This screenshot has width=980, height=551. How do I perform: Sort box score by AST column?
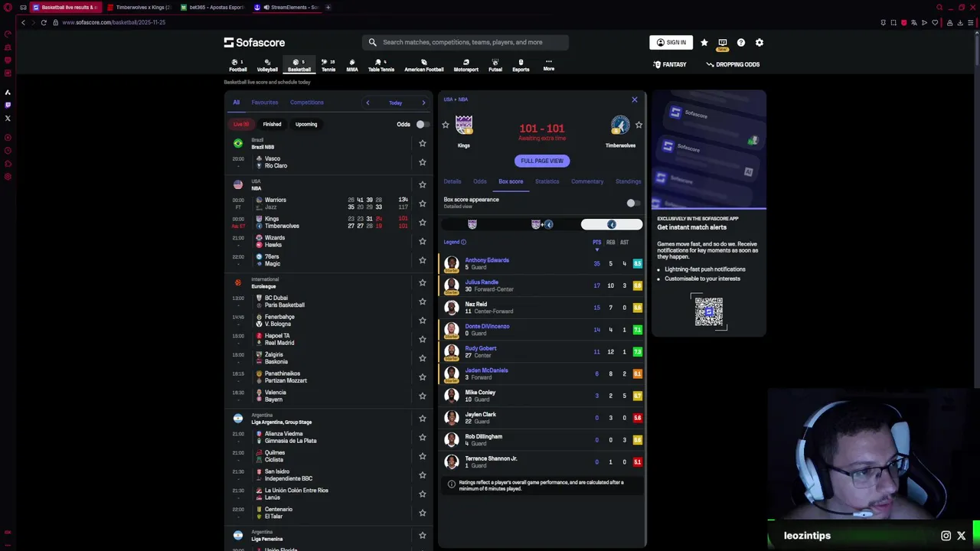[624, 243]
